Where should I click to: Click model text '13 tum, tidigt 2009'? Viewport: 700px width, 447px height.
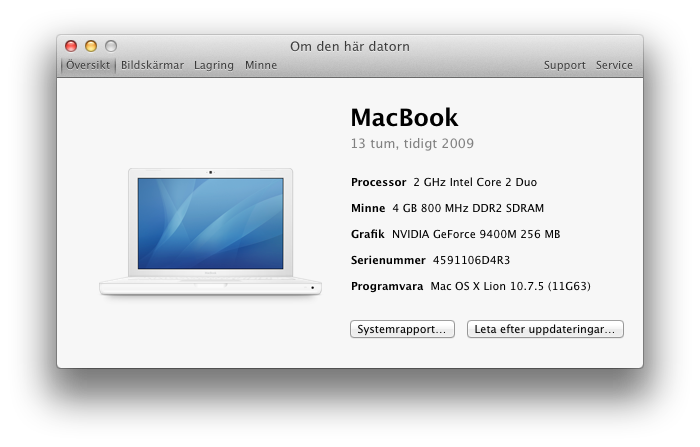tap(412, 143)
